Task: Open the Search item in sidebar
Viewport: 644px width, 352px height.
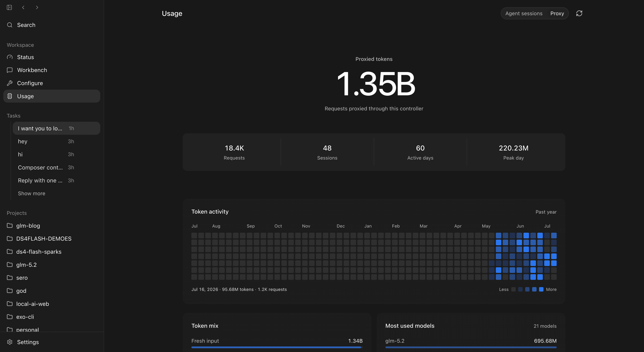Action: 52,25
